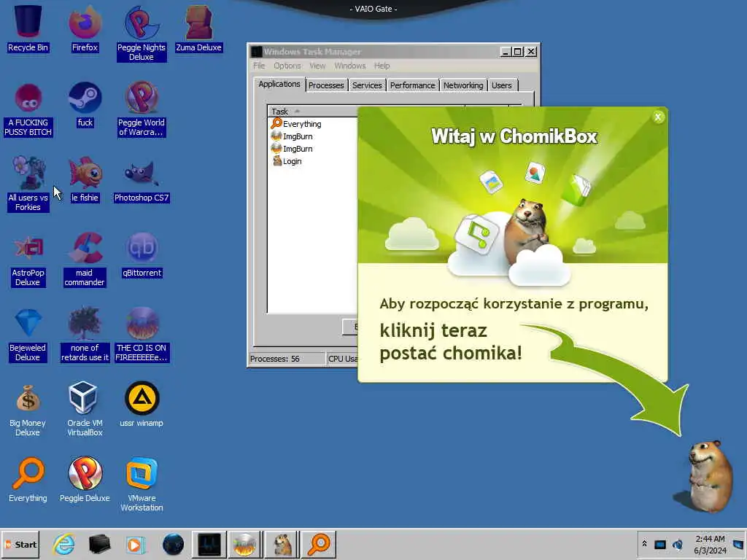Switch to the Performance tab
Image resolution: width=747 pixels, height=560 pixels.
(412, 85)
